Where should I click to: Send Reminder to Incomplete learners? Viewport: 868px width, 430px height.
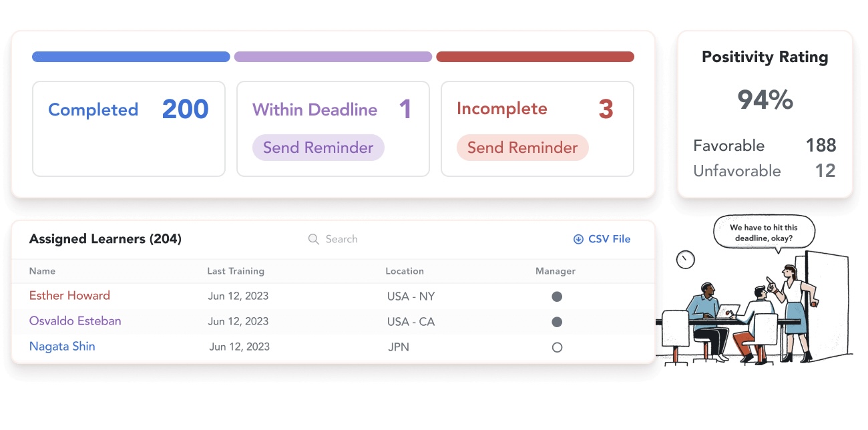[522, 148]
